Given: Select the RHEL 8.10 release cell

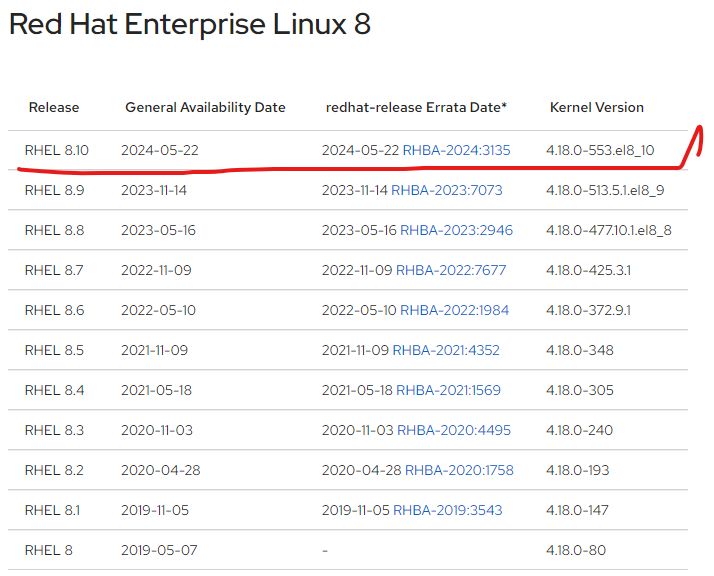Looking at the screenshot, I should click(x=56, y=150).
